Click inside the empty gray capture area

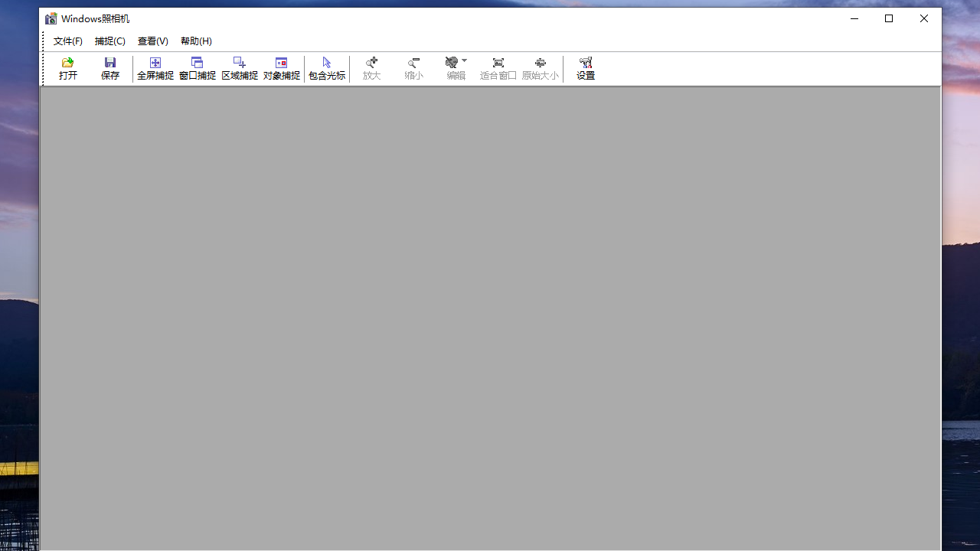tap(490, 321)
